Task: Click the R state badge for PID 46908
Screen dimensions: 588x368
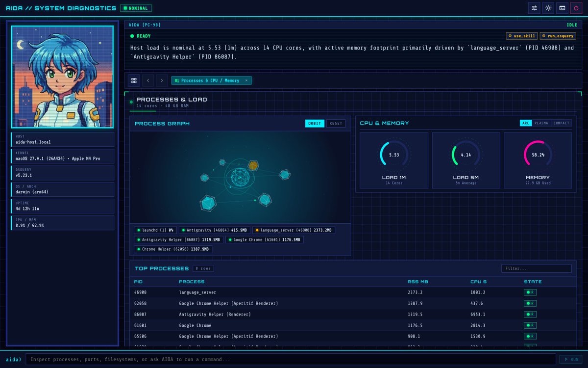Action: click(530, 292)
